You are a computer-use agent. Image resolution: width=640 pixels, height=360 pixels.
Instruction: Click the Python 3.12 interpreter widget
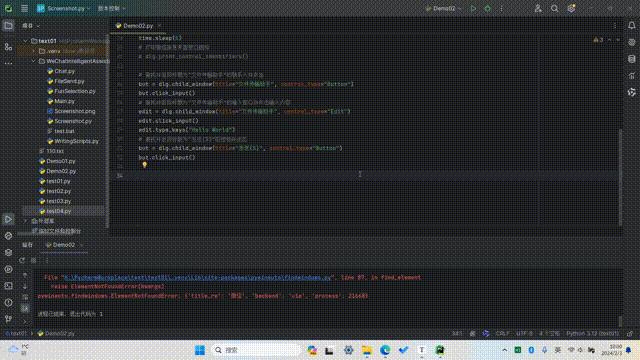click(592, 333)
